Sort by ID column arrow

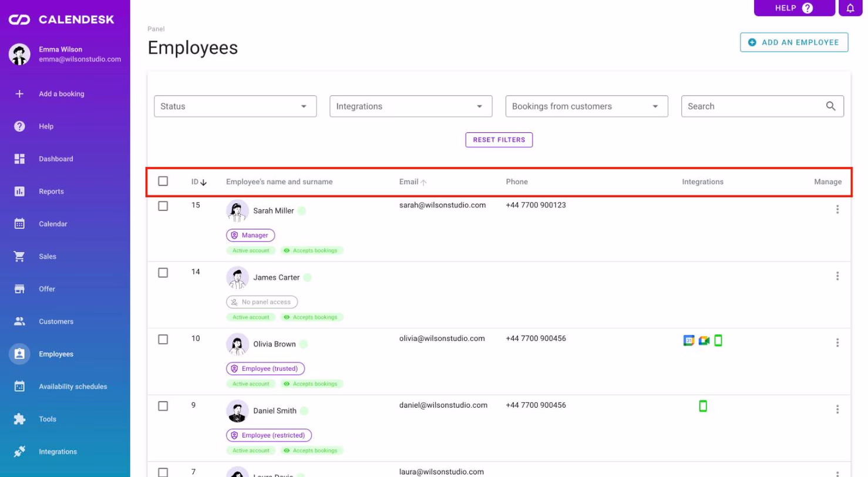(x=204, y=183)
